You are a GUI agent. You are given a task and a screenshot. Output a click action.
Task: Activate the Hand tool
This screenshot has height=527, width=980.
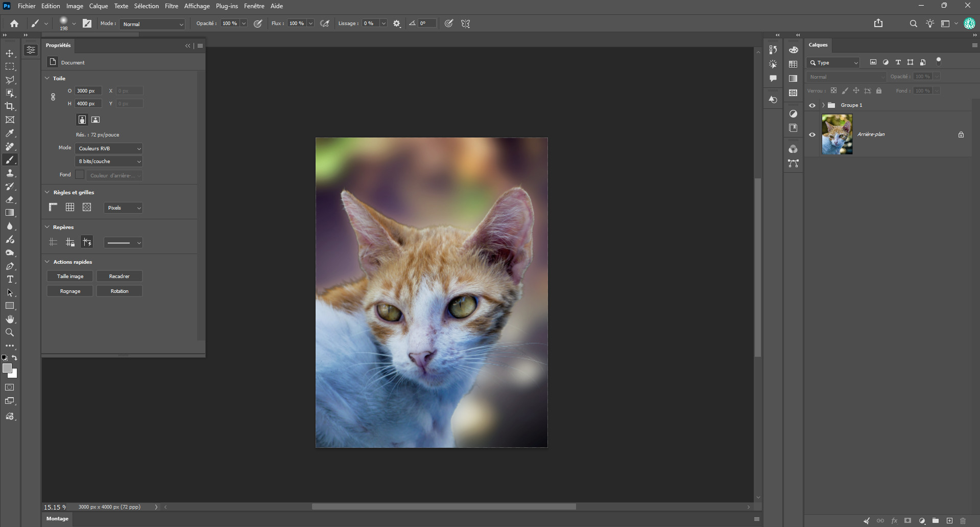pyautogui.click(x=10, y=319)
